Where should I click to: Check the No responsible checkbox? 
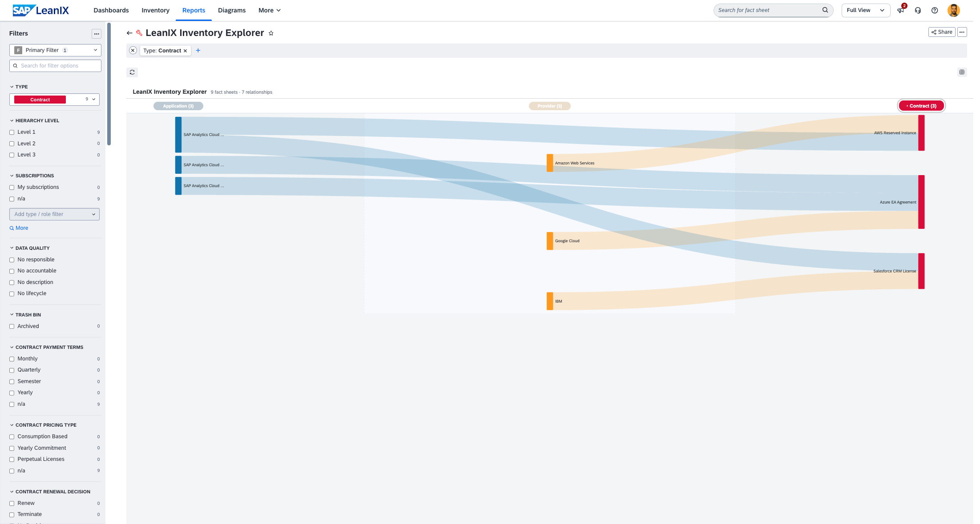(12, 260)
